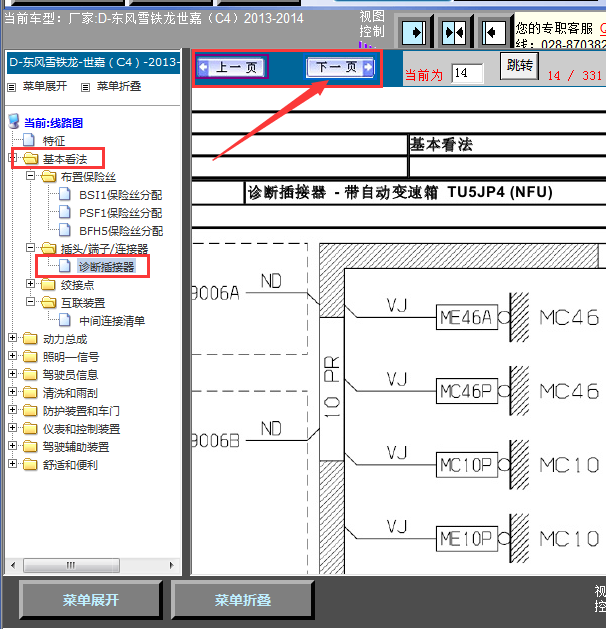
Task: Click the 绞接点 folder icon
Action: 49,284
